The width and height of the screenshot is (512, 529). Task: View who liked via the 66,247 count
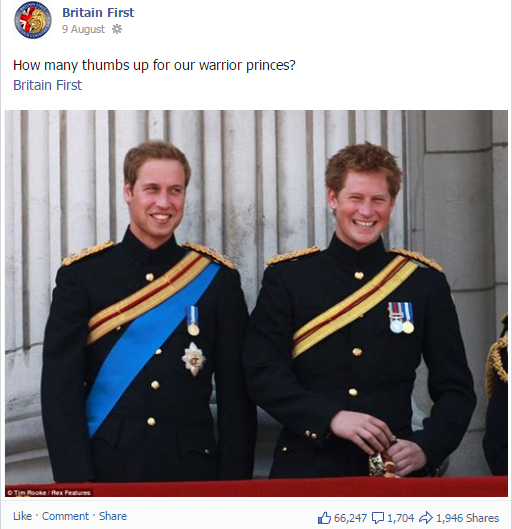(342, 518)
